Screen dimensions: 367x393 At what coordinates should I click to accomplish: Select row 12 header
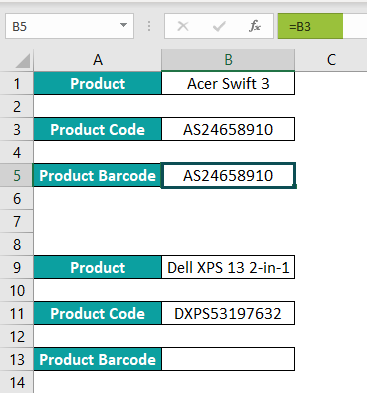tap(17, 336)
